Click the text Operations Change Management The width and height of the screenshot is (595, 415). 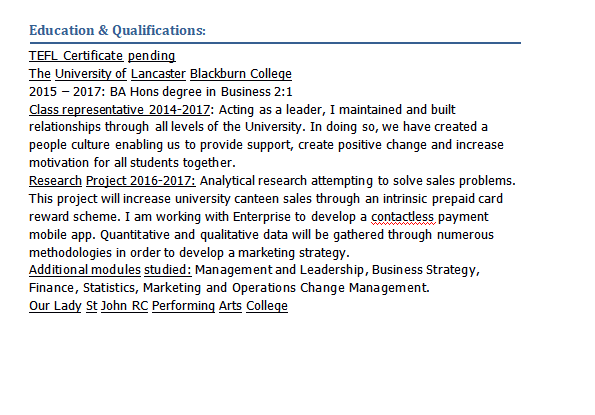pyautogui.click(x=330, y=288)
